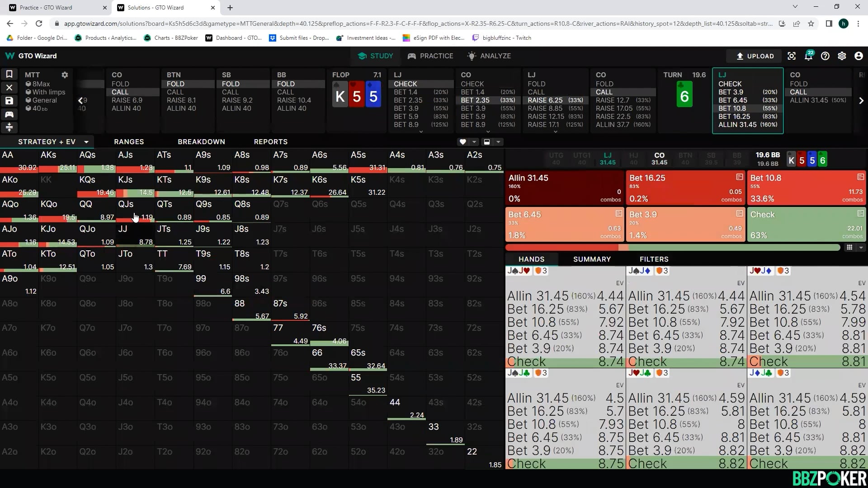This screenshot has width=868, height=488.
Task: Click the bookmark icon in left sidebar
Action: [9, 74]
